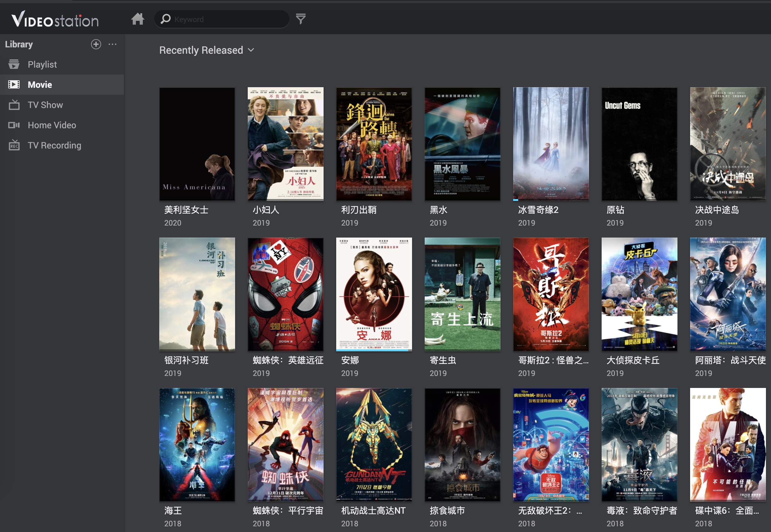Add a new library with plus icon
Viewport: 771px width, 532px height.
pos(96,44)
